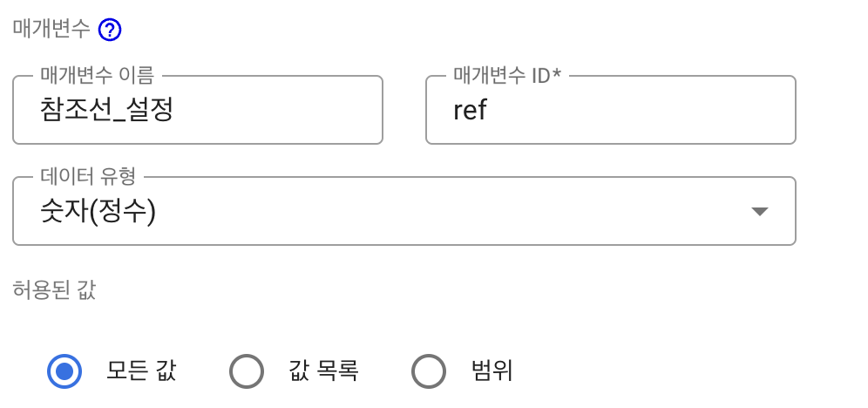Click the 모든 값 option label text
Viewport: 868px width, 408px height.
pos(141,371)
